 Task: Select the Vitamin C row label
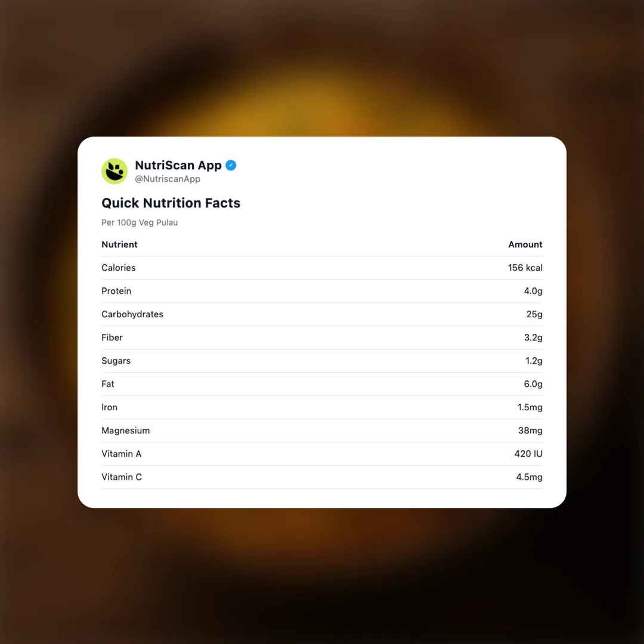(122, 477)
